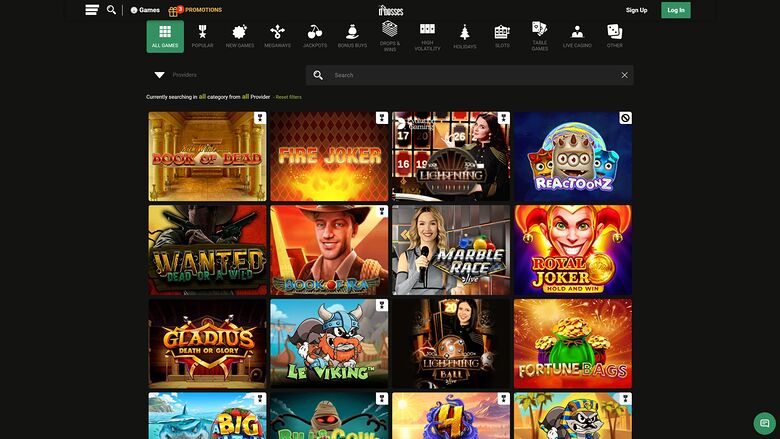780x439 pixels.
Task: Click the site logo in the header
Action: tap(390, 10)
